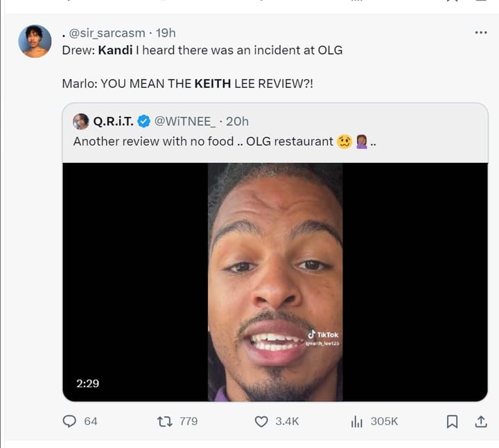Screen dimensions: 499x448
Task: Click the share upload icon
Action: pyautogui.click(x=480, y=421)
